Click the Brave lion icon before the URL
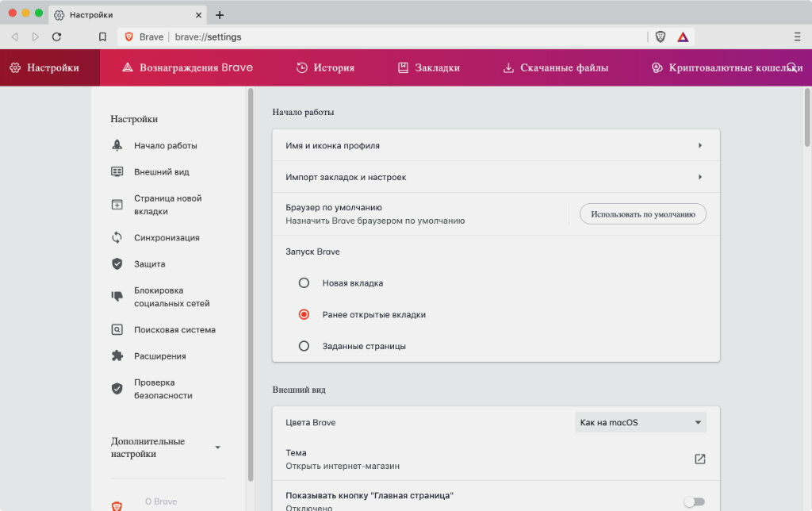This screenshot has height=511, width=812. tap(129, 36)
